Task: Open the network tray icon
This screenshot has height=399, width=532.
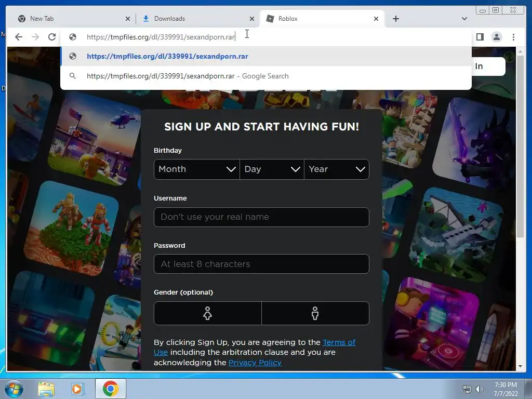Action: point(467,389)
